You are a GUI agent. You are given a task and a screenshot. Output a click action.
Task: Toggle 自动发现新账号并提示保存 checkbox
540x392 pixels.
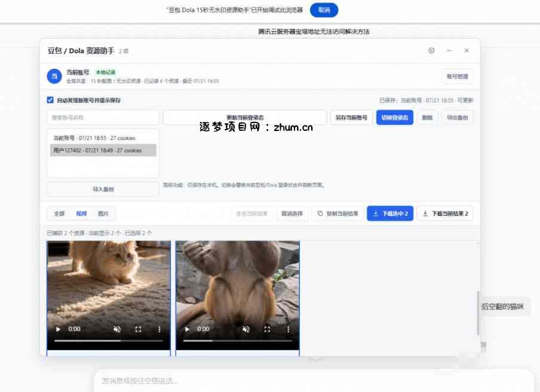click(x=50, y=100)
